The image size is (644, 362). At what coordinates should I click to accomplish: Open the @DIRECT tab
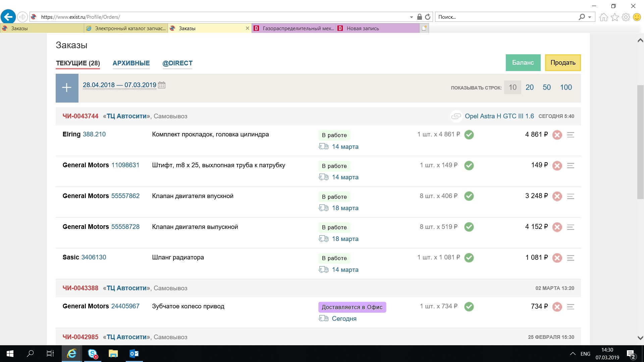pyautogui.click(x=177, y=63)
